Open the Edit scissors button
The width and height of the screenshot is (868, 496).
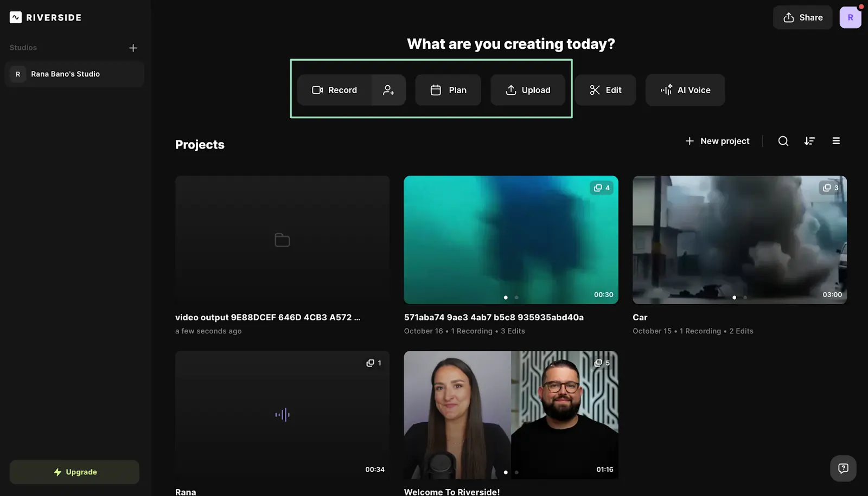[x=605, y=90]
